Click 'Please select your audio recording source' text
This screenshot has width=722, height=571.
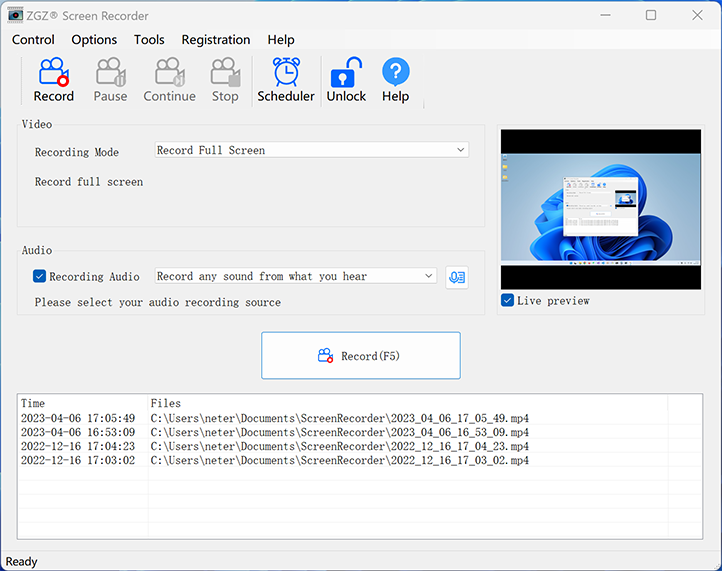click(x=157, y=303)
